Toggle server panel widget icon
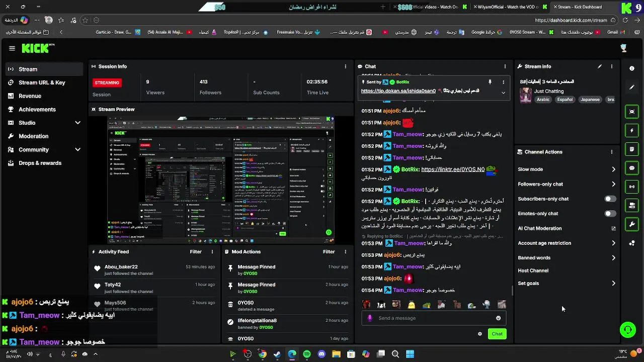644x362 pixels. (x=632, y=205)
